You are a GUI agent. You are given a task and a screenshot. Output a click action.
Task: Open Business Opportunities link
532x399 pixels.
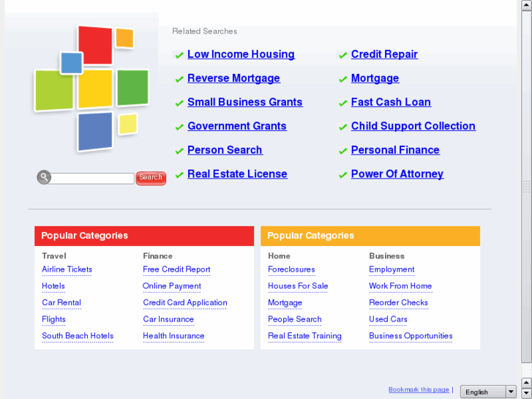click(x=411, y=336)
